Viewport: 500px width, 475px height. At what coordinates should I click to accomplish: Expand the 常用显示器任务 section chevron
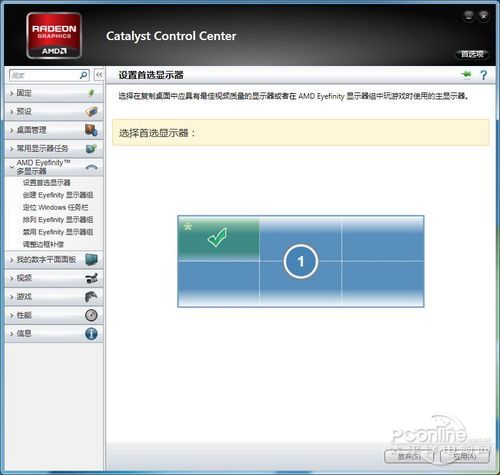12,149
